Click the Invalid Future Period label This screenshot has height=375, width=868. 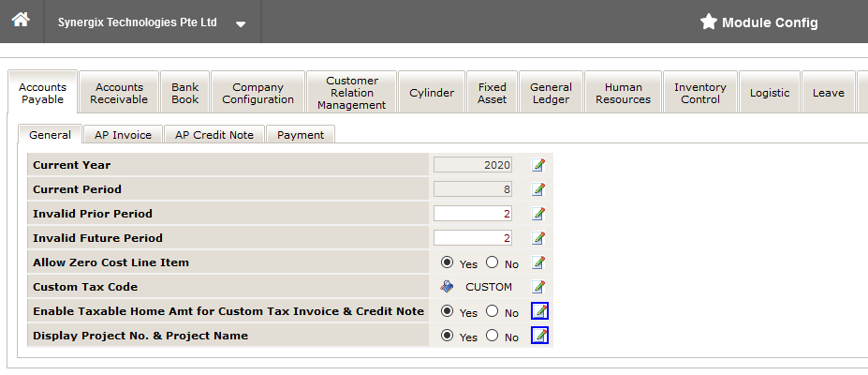[x=97, y=238]
